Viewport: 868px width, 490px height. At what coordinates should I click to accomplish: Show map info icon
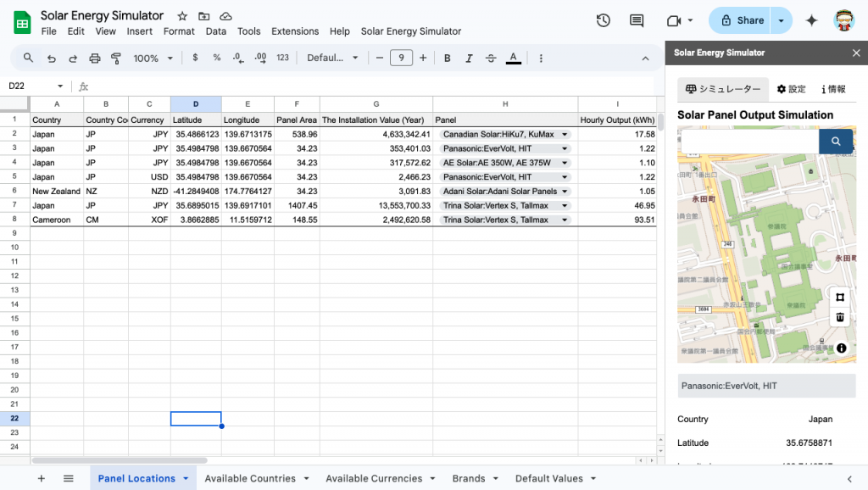point(842,348)
